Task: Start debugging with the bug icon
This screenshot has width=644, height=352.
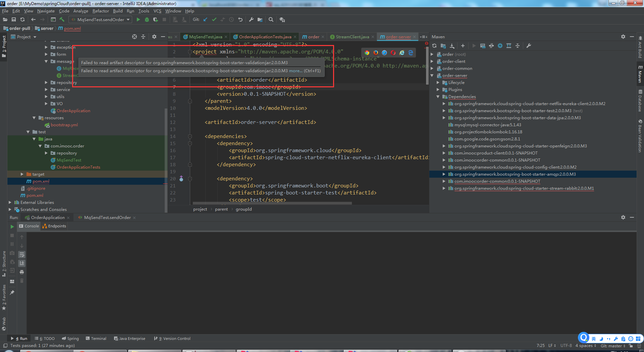Action: coord(147,19)
